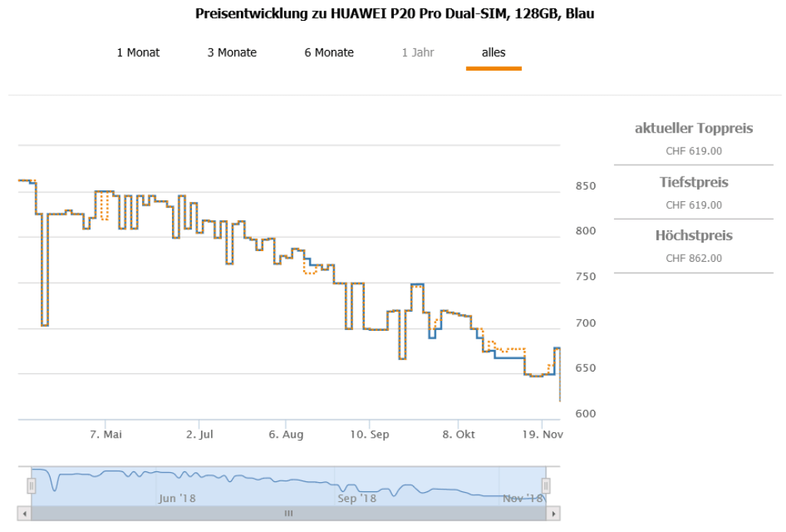Show the 6 Monate price history
786x532 pixels.
click(329, 53)
